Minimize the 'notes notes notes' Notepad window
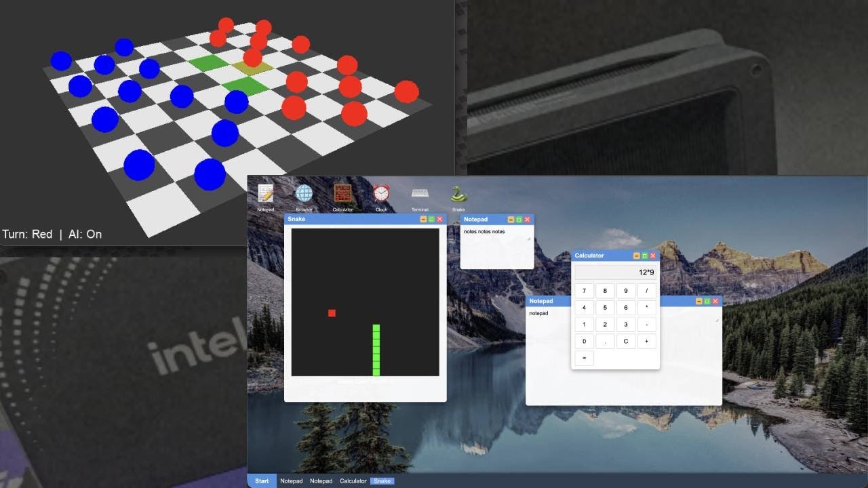 click(x=511, y=220)
